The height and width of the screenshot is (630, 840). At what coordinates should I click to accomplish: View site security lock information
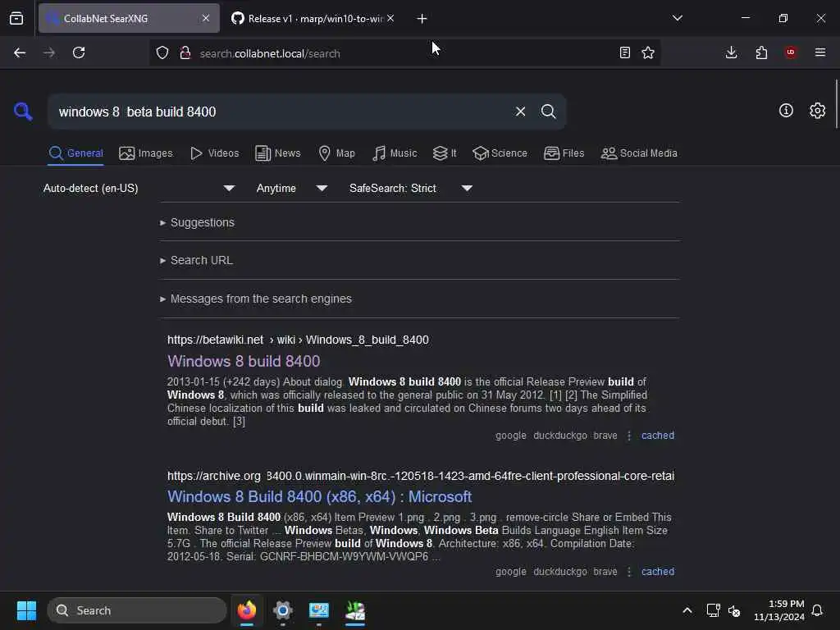point(185,52)
